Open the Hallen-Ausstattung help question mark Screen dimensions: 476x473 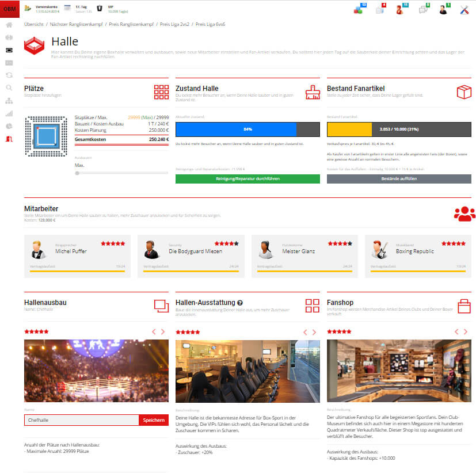click(240, 303)
